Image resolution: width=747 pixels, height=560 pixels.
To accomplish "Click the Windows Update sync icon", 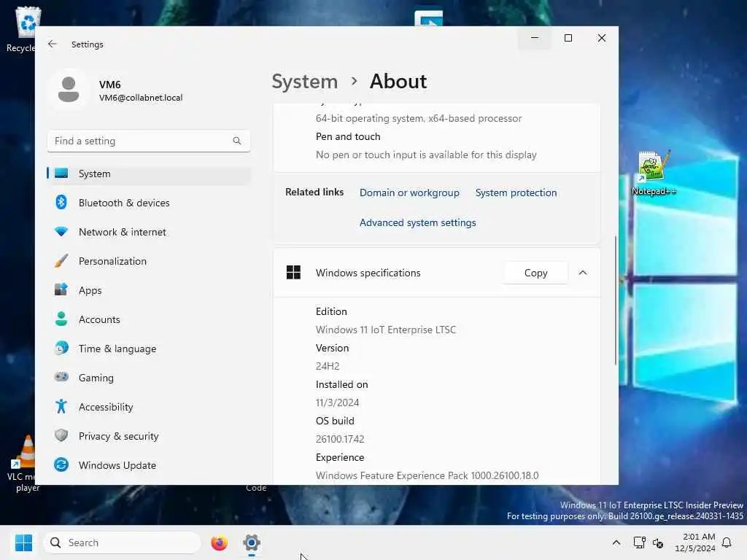I will coord(61,464).
